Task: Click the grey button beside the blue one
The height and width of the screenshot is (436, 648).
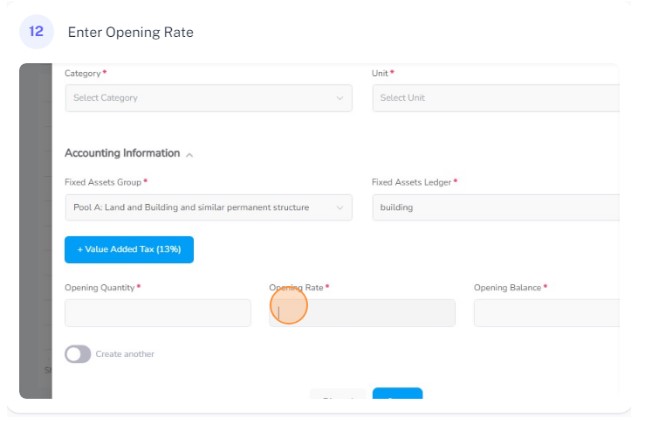Action: (338, 394)
